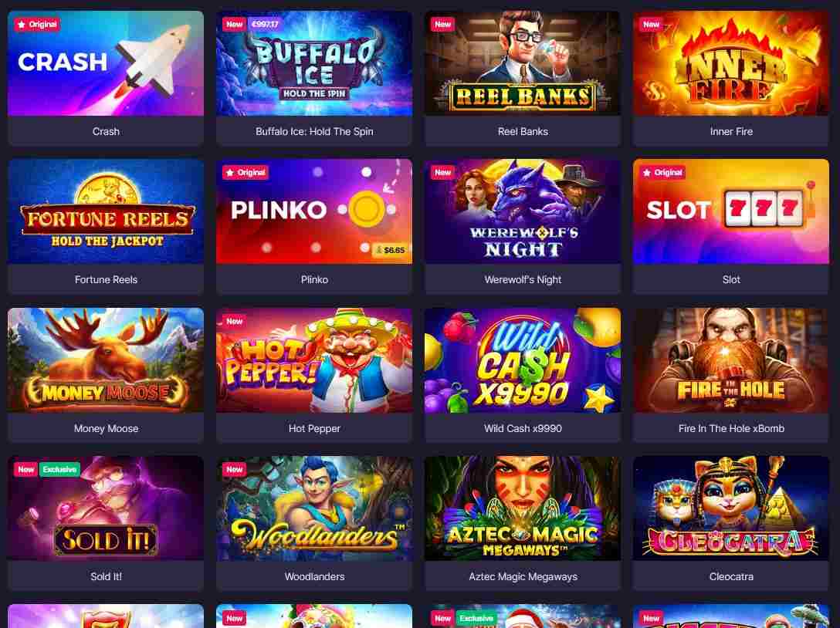Open the Wild Cash x9990 game image
The width and height of the screenshot is (840, 628).
pyautogui.click(x=523, y=360)
